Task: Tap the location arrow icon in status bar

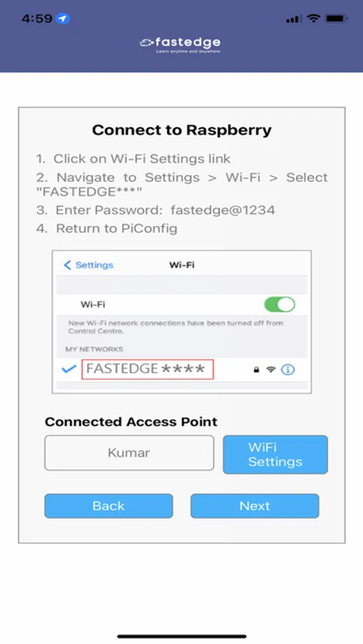Action: click(63, 19)
